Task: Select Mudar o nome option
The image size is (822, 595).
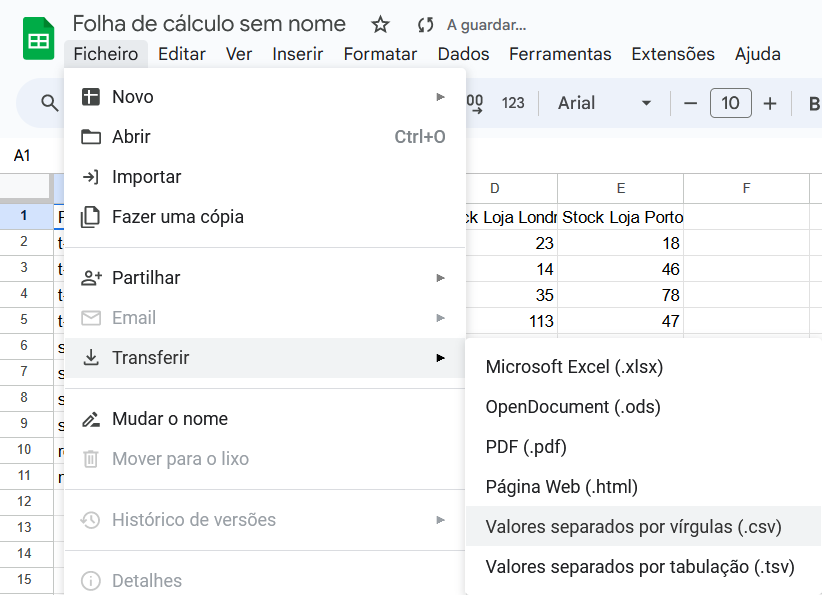Action: (169, 419)
